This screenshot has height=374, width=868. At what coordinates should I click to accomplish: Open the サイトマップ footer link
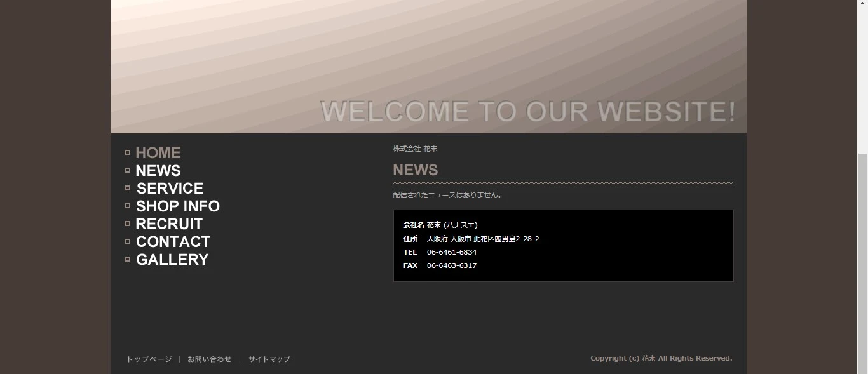(x=269, y=359)
